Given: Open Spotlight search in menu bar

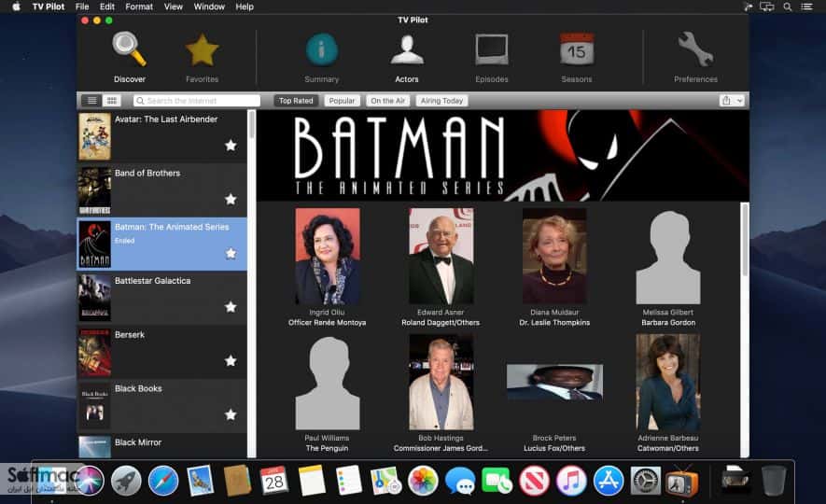Looking at the screenshot, I should pos(788,7).
